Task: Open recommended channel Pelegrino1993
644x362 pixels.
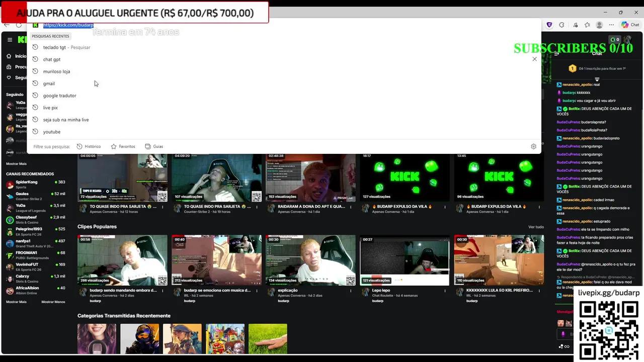Action: pos(35,231)
